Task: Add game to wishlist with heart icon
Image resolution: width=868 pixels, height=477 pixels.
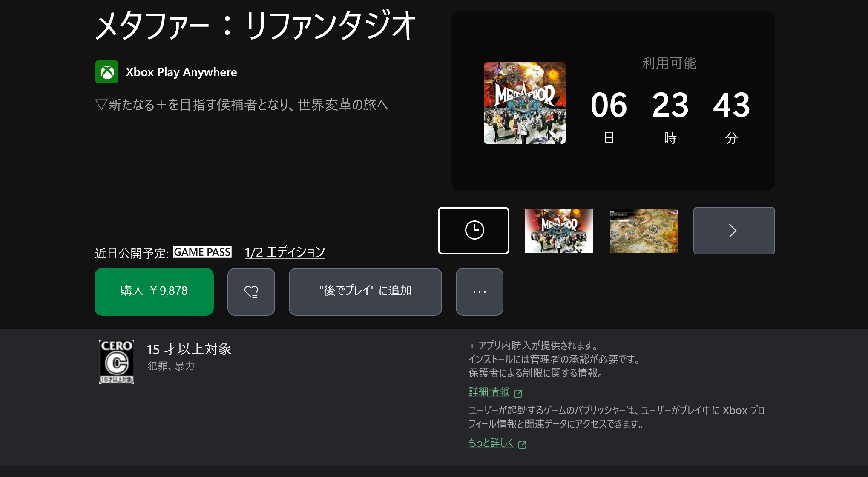Action: tap(251, 291)
